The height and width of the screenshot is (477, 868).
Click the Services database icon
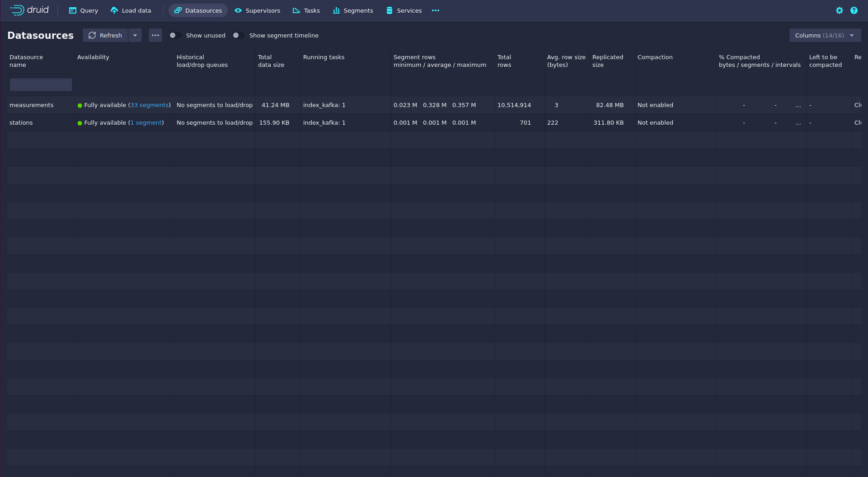click(389, 10)
